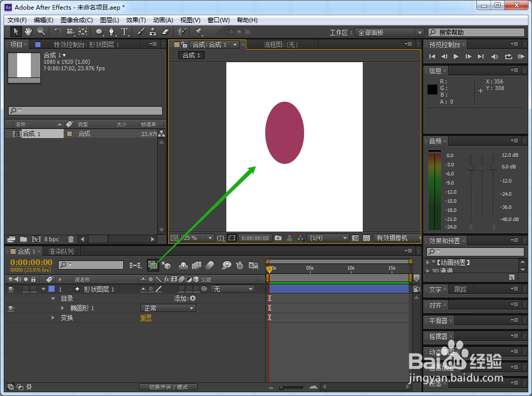Expand the 椭圆形 1 group
The image size is (532, 396).
[x=63, y=308]
